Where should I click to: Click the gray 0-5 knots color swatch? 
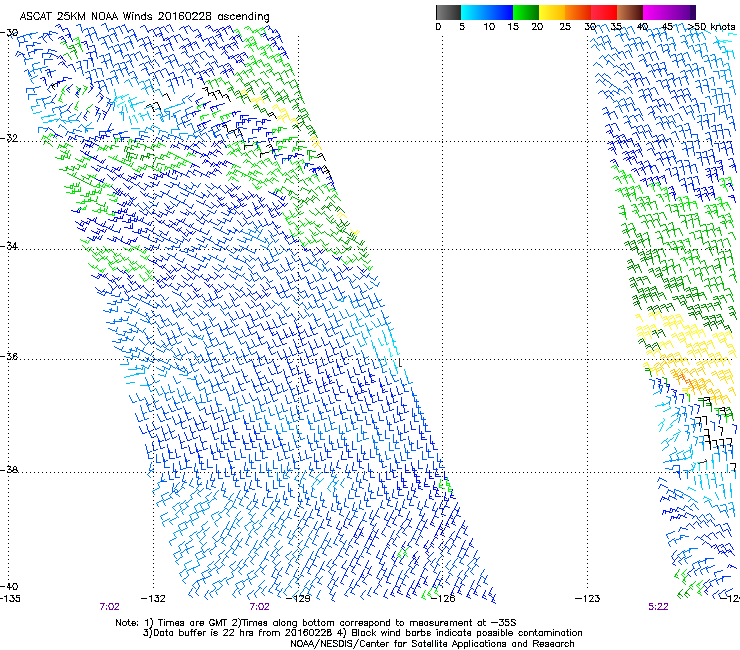pos(448,12)
